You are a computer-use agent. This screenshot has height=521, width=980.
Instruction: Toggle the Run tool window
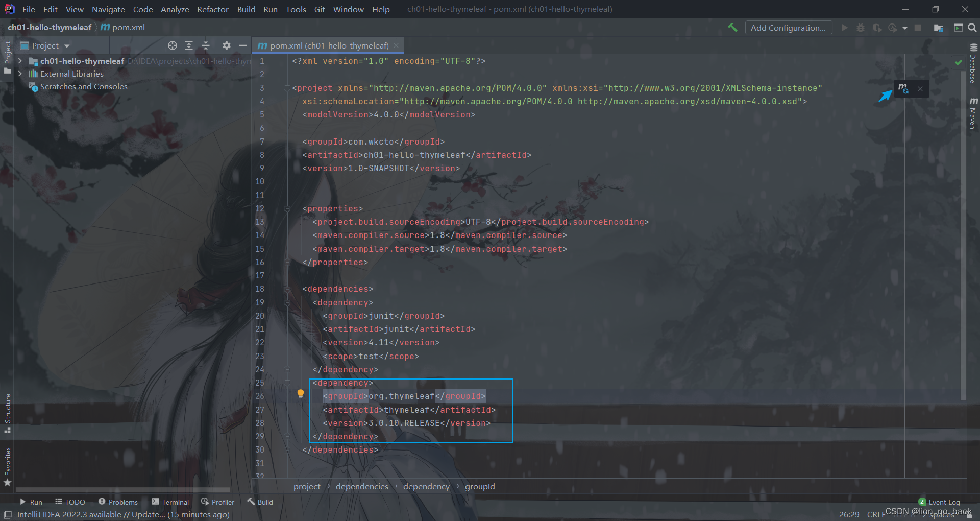pyautogui.click(x=31, y=502)
